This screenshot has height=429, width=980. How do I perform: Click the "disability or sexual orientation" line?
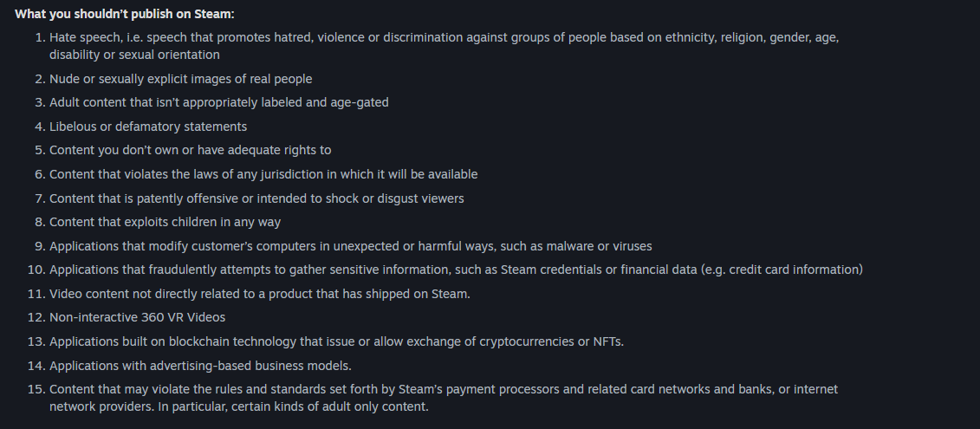(134, 55)
